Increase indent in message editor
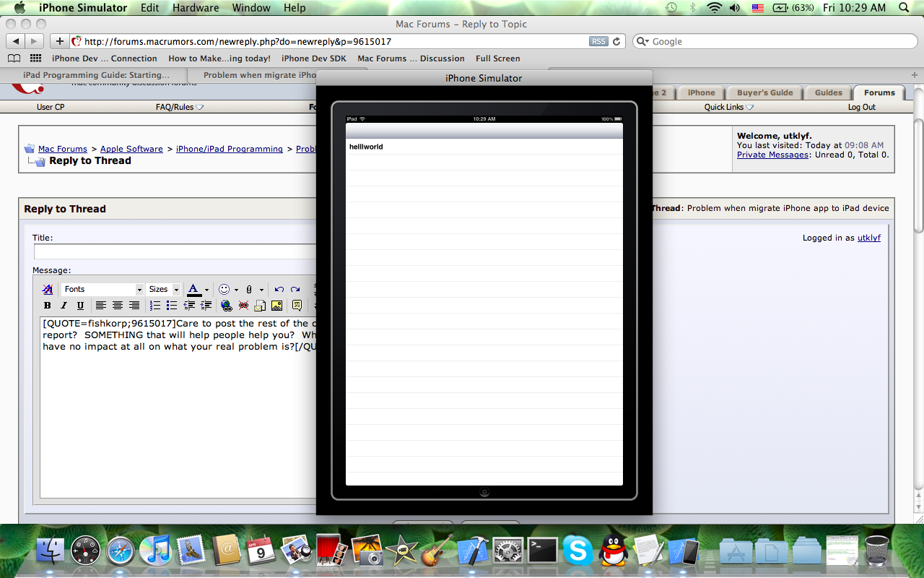Viewport: 924px width, 578px height. (x=206, y=306)
